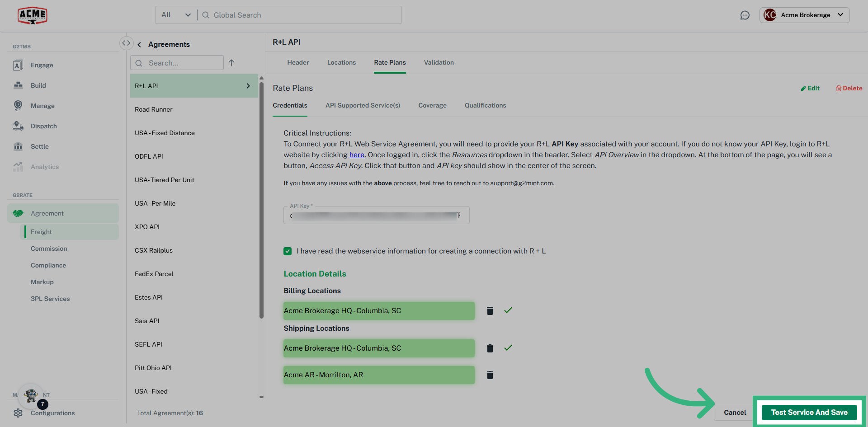This screenshot has height=427, width=868.
Task: Click into the API Key field
Action: [376, 216]
